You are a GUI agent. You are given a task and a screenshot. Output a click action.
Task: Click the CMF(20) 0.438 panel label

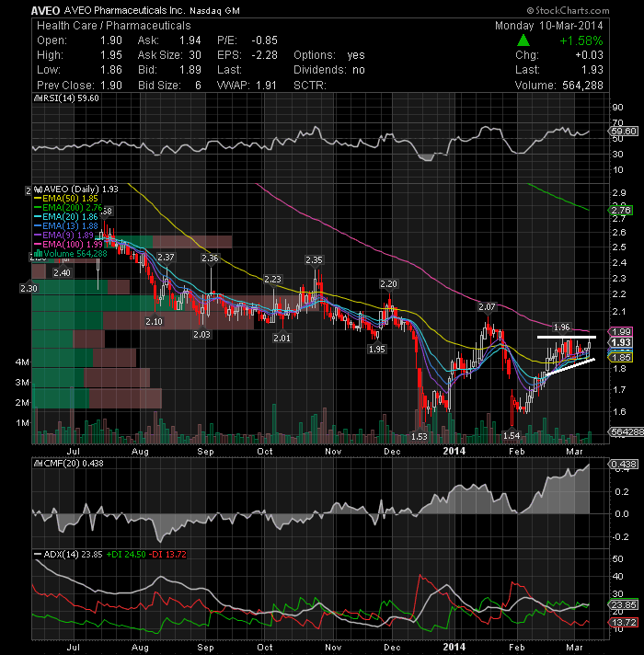pyautogui.click(x=73, y=464)
